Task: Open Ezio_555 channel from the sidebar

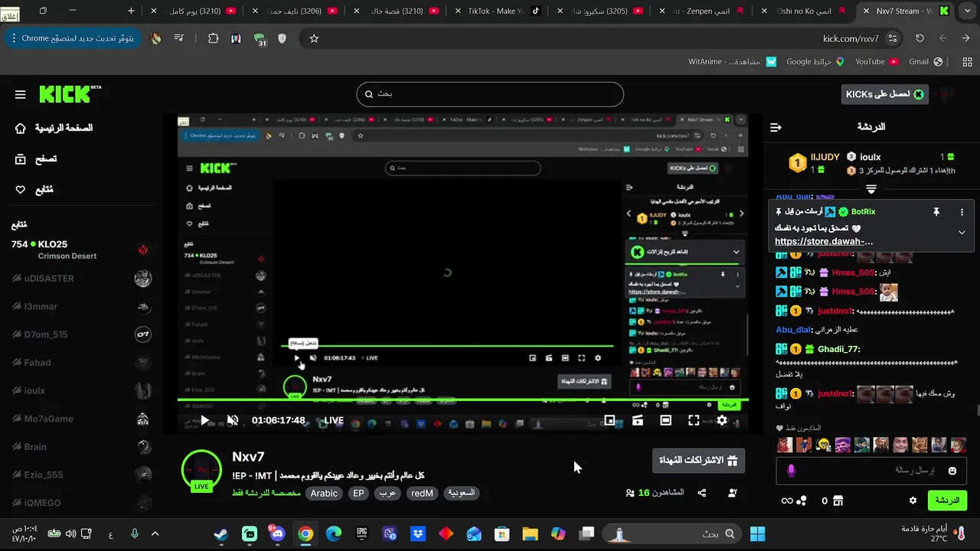Action: [x=80, y=474]
